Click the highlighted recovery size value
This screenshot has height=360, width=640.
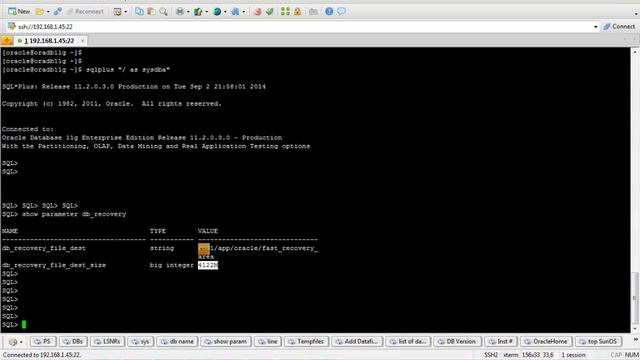tap(208, 265)
